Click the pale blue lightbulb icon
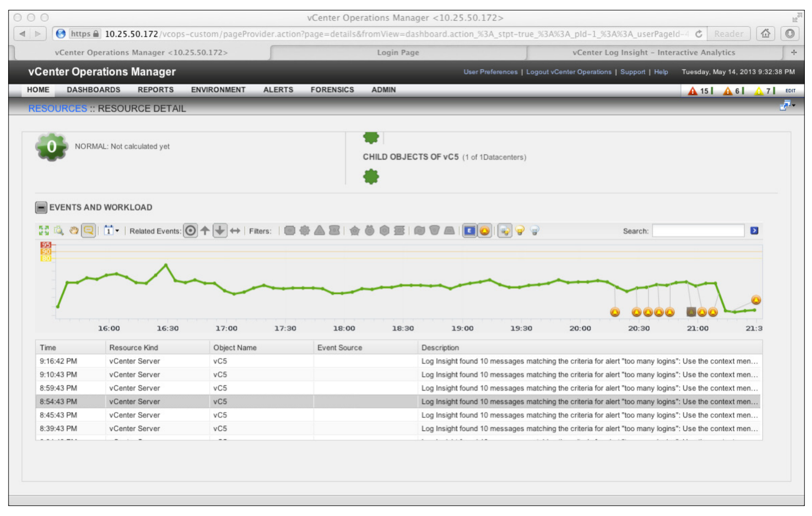This screenshot has width=812, height=516. pyautogui.click(x=535, y=231)
